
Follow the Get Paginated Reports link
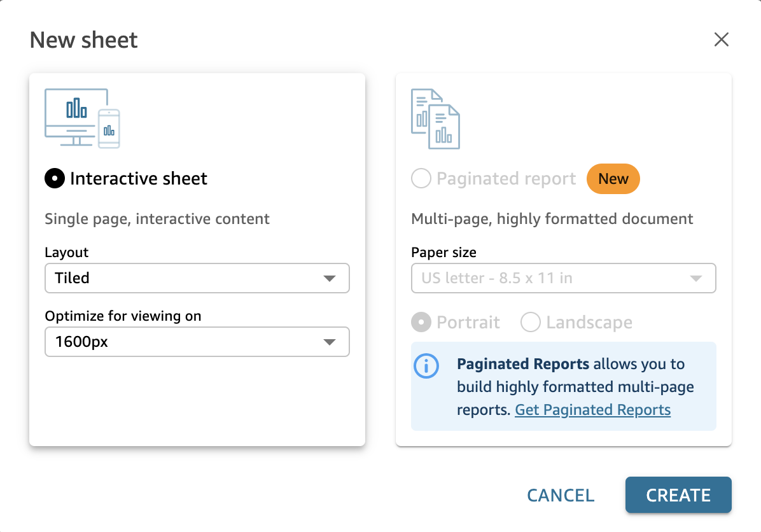point(592,410)
